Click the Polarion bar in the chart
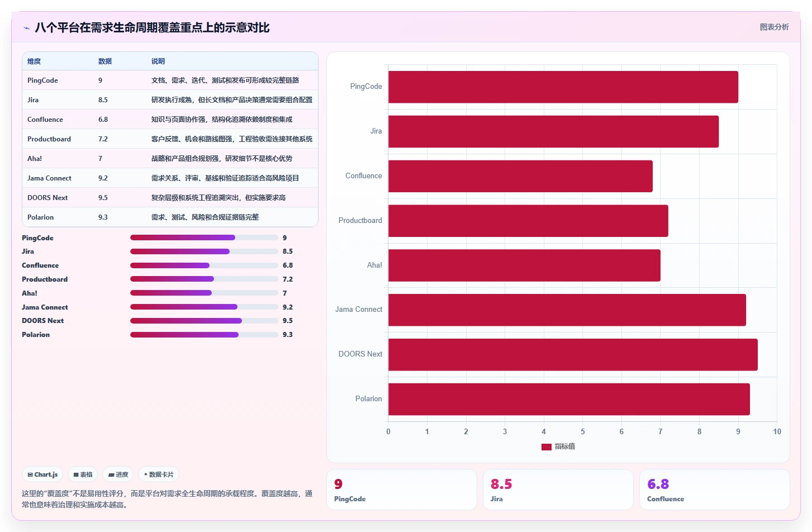 (569, 399)
